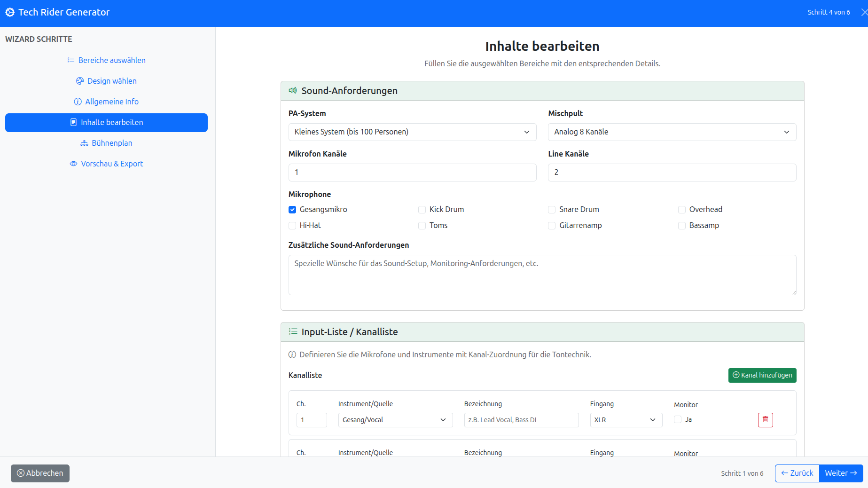Click the eye icon next to Vorschau & Export
868x488 pixels.
pyautogui.click(x=73, y=164)
